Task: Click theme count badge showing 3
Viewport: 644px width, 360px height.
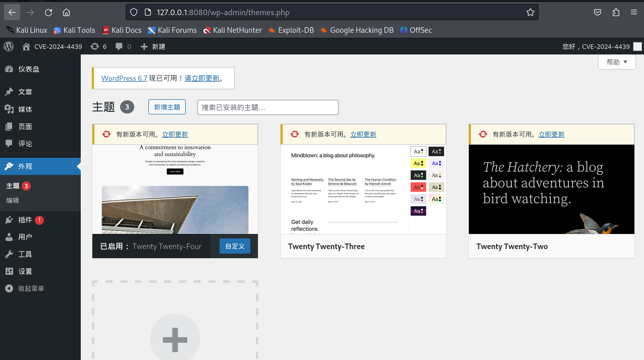Action: [x=127, y=107]
